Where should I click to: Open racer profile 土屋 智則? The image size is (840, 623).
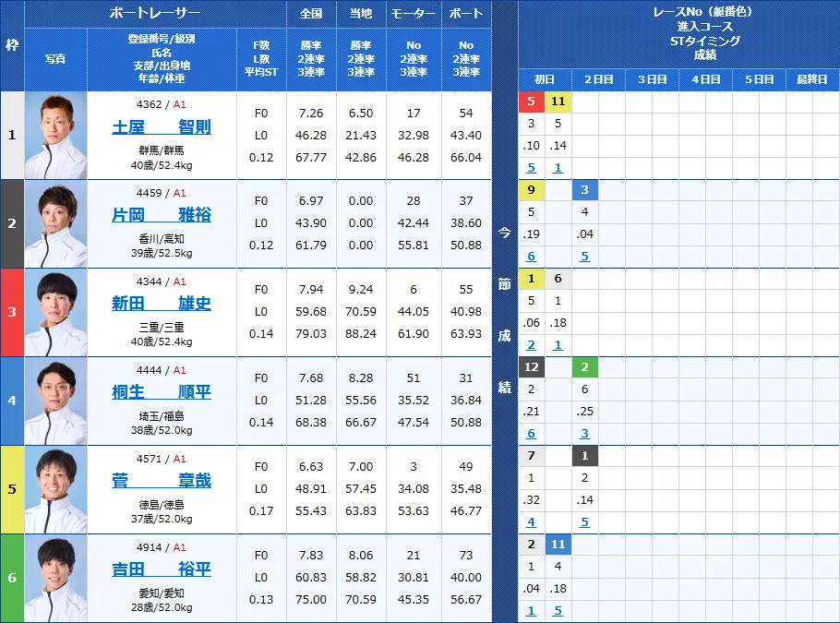click(162, 127)
